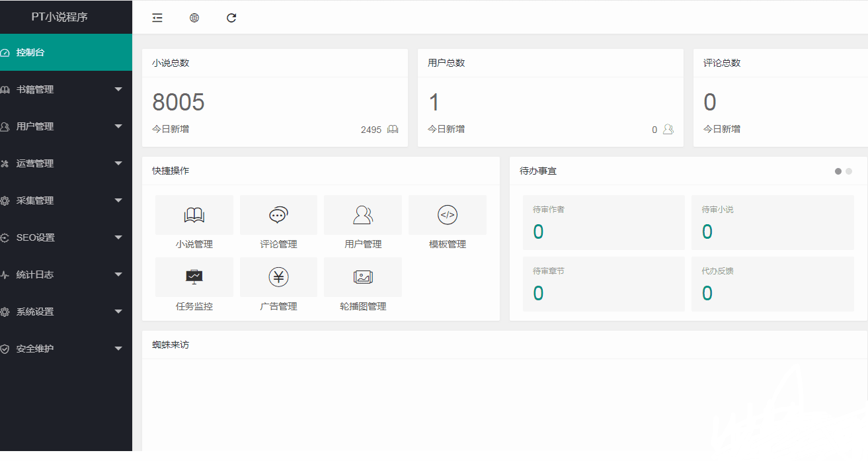Click the 待审小说 count link
Viewport: 868px width, 461px height.
(707, 231)
